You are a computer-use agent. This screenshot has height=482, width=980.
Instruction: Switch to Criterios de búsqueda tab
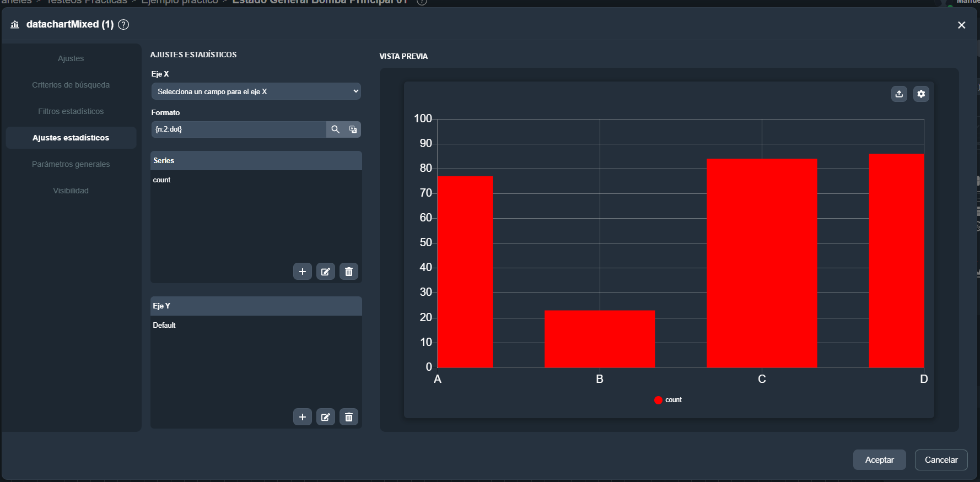tap(71, 85)
